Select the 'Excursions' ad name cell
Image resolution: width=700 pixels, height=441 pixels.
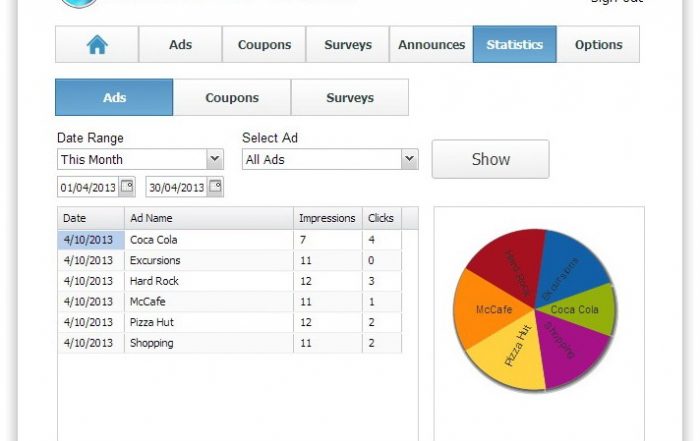(209, 260)
